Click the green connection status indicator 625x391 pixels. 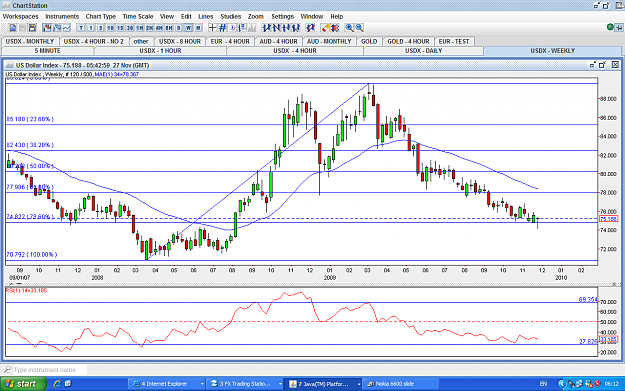point(610,27)
